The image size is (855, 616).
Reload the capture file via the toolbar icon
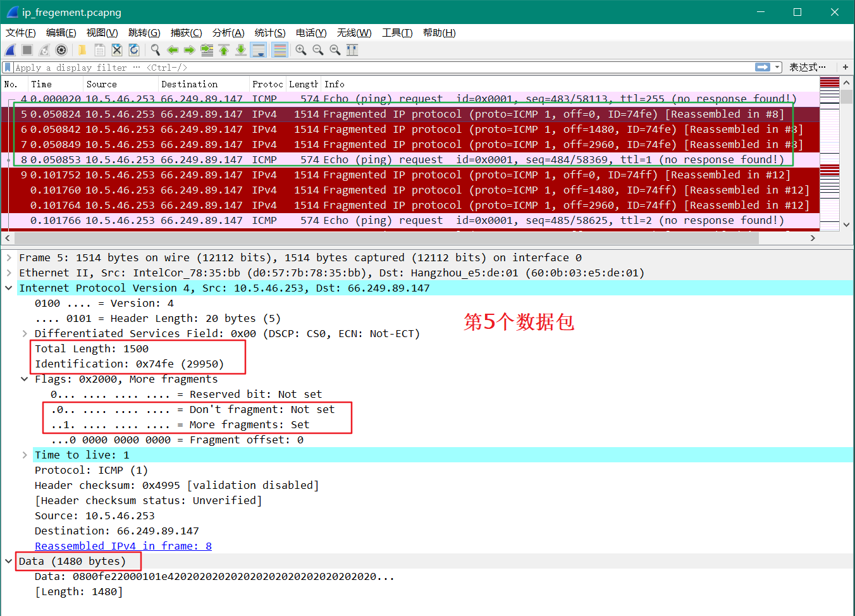[x=134, y=50]
